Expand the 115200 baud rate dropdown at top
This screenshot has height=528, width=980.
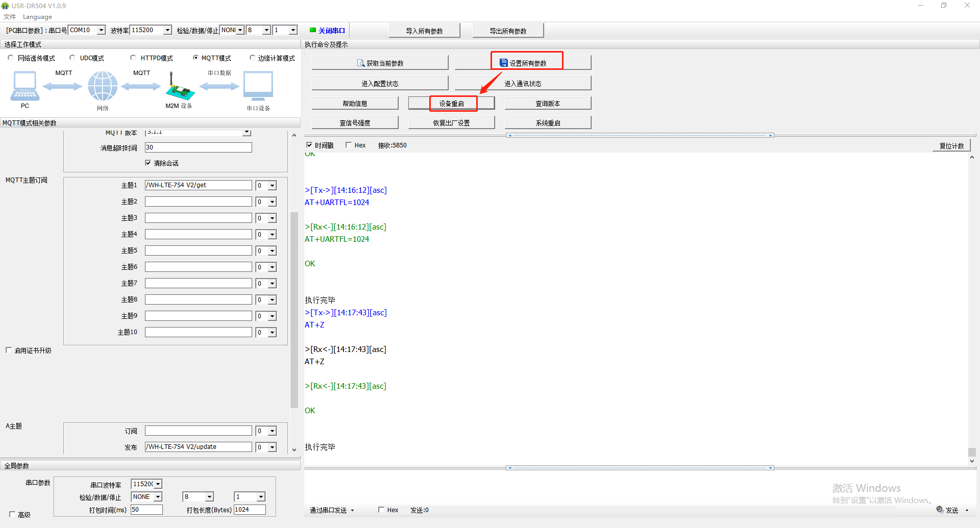point(167,30)
